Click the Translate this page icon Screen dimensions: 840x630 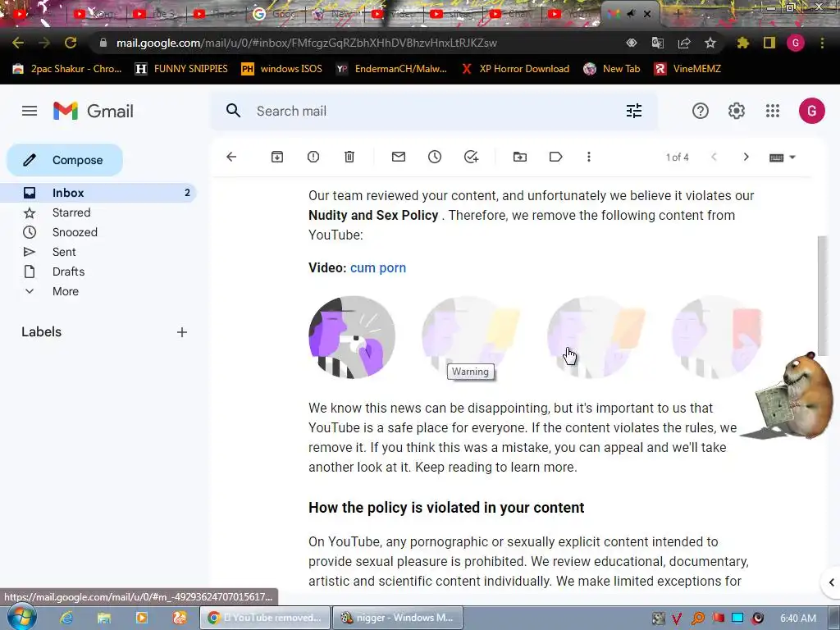(657, 43)
